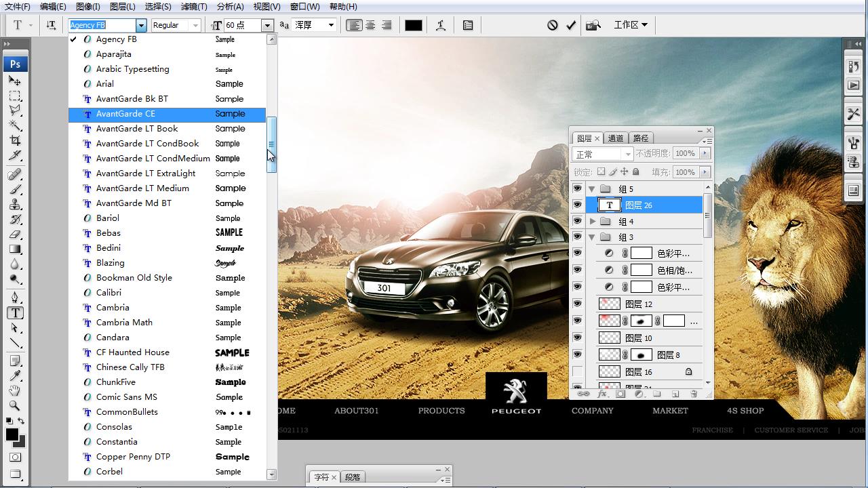Click the layer style fx icon
Image resolution: width=868 pixels, height=488 pixels.
point(601,393)
